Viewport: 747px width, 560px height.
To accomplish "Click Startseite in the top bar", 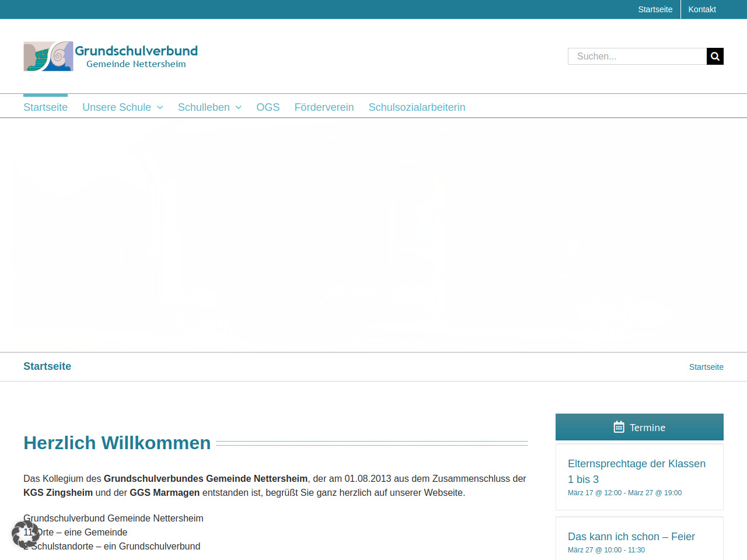I will [655, 9].
